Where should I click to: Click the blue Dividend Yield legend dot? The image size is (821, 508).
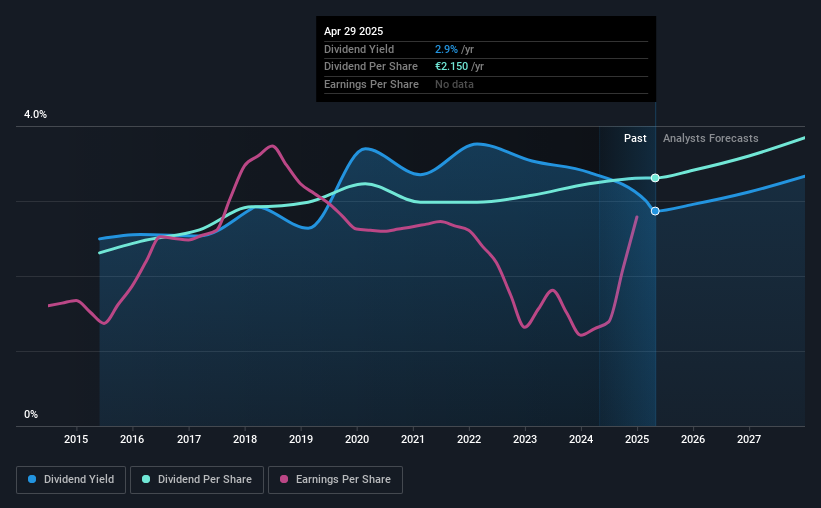[x=32, y=479]
